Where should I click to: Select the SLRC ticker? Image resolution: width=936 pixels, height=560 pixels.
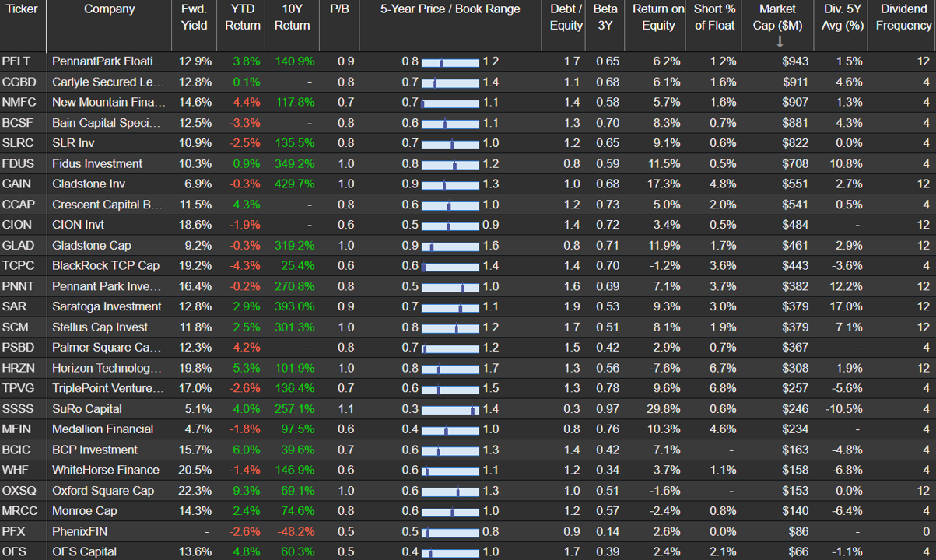(x=18, y=143)
